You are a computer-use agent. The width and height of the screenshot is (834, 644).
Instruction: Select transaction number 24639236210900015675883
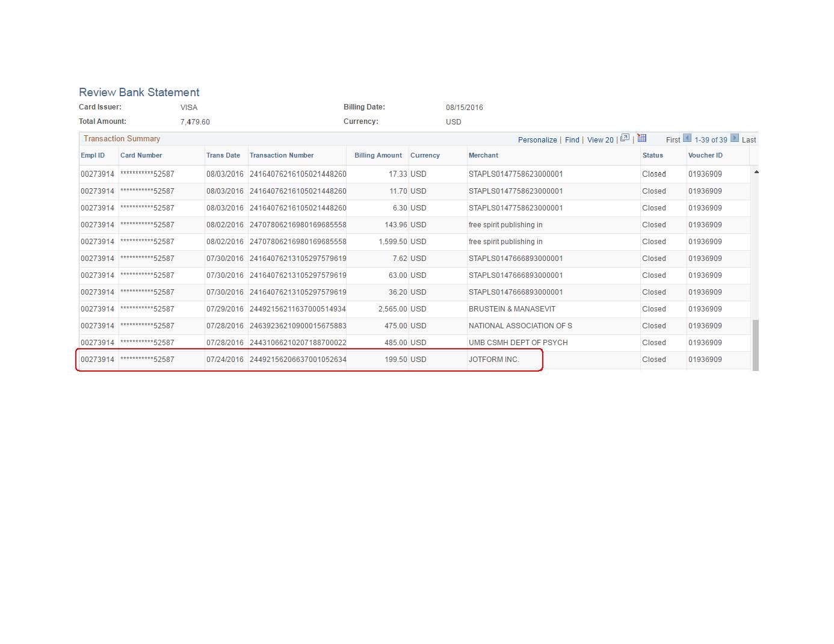pos(298,325)
